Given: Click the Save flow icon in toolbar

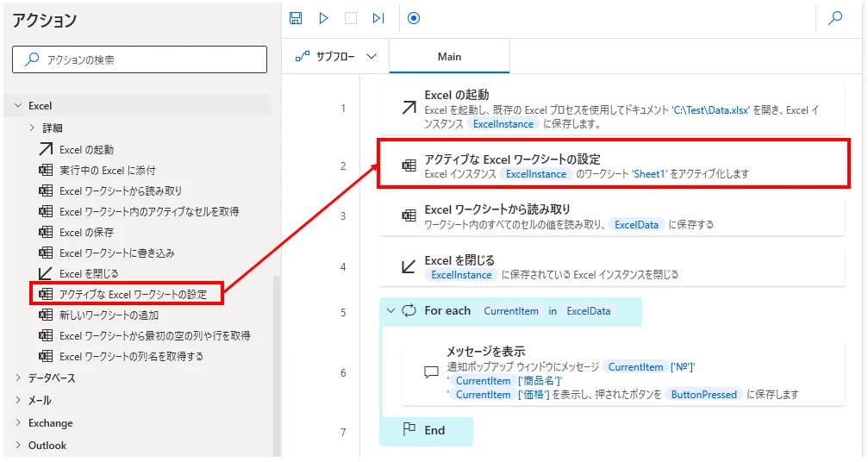Looking at the screenshot, I should (297, 18).
